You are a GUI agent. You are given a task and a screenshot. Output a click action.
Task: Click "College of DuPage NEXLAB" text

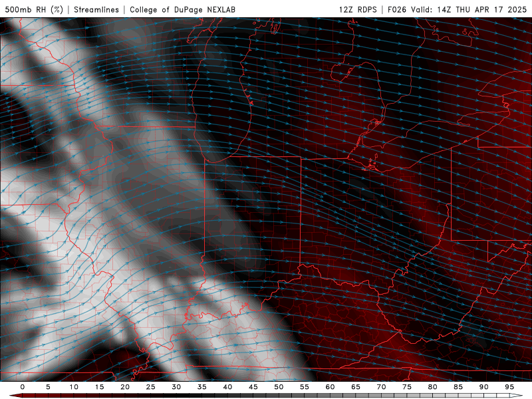pos(182,9)
